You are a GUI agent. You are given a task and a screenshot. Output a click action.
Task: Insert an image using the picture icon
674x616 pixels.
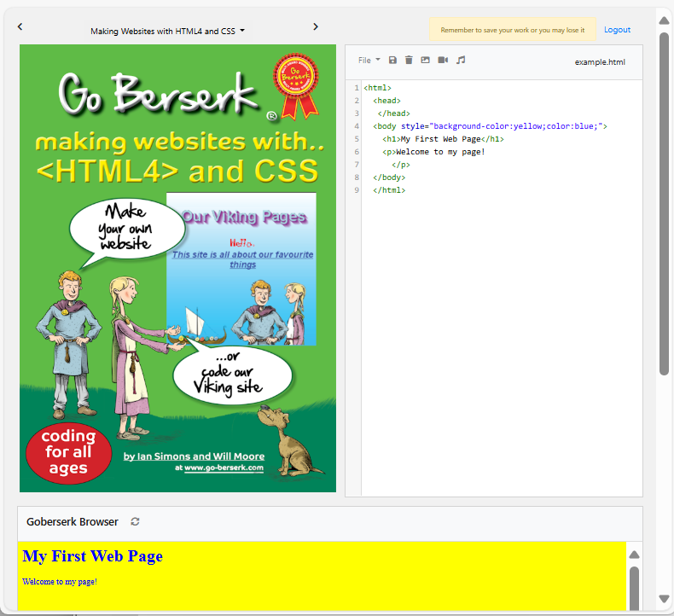425,61
